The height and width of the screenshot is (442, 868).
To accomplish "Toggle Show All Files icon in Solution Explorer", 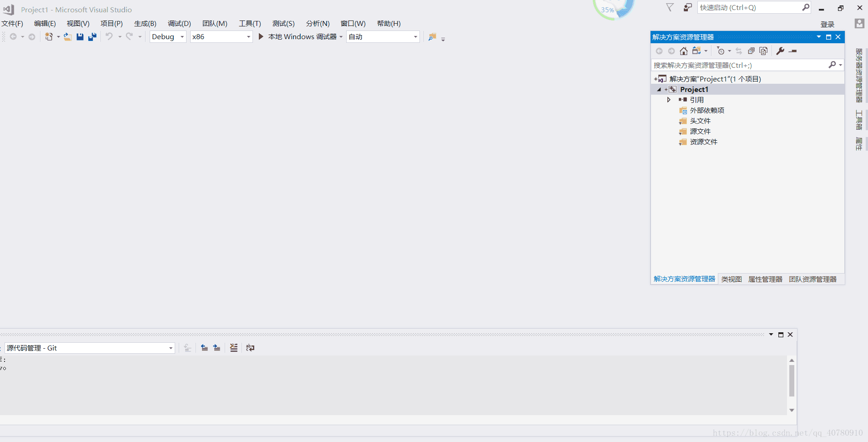I will [764, 51].
